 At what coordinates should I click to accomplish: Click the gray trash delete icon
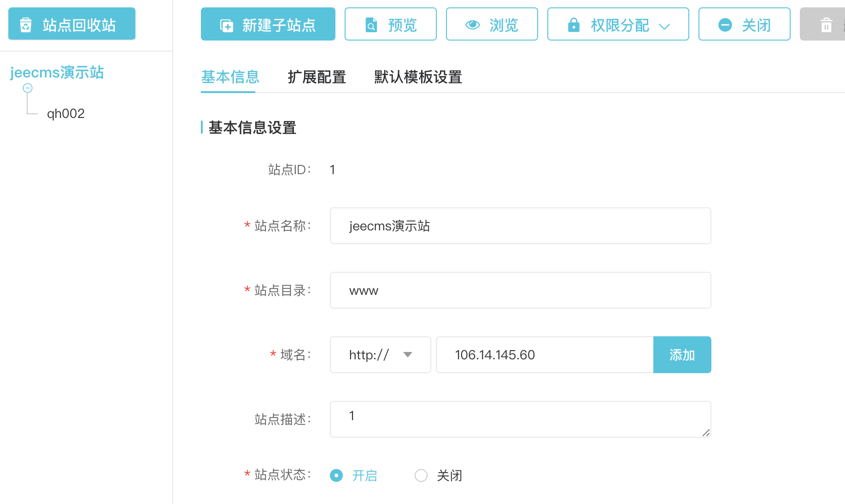[826, 25]
